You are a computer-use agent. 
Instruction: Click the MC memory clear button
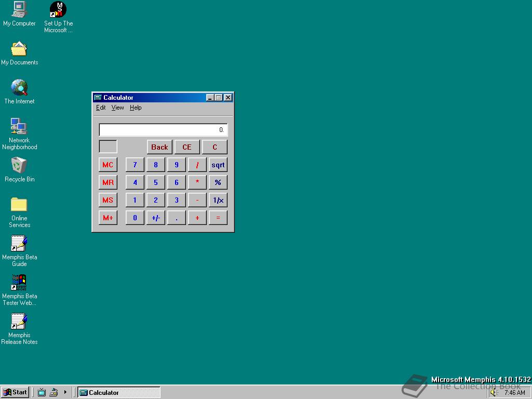(x=108, y=165)
